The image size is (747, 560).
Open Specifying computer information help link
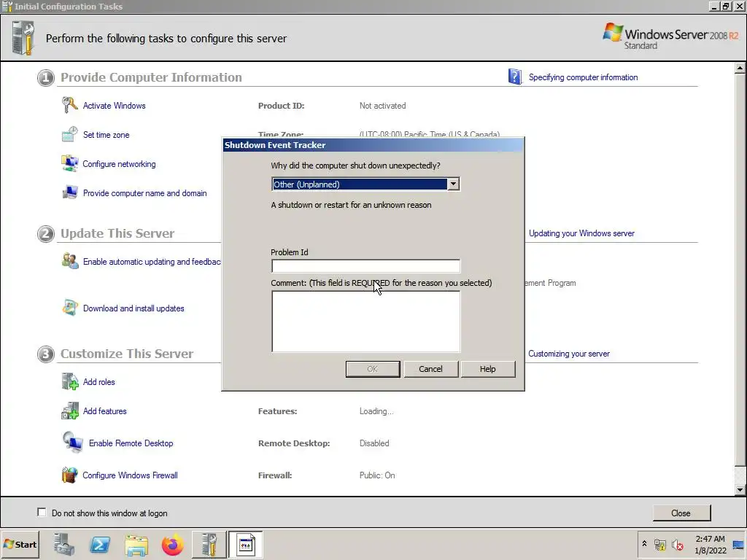pos(583,77)
